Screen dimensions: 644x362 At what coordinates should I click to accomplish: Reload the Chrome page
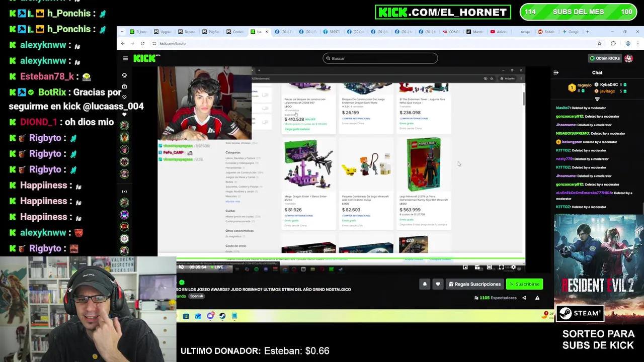coord(142,44)
